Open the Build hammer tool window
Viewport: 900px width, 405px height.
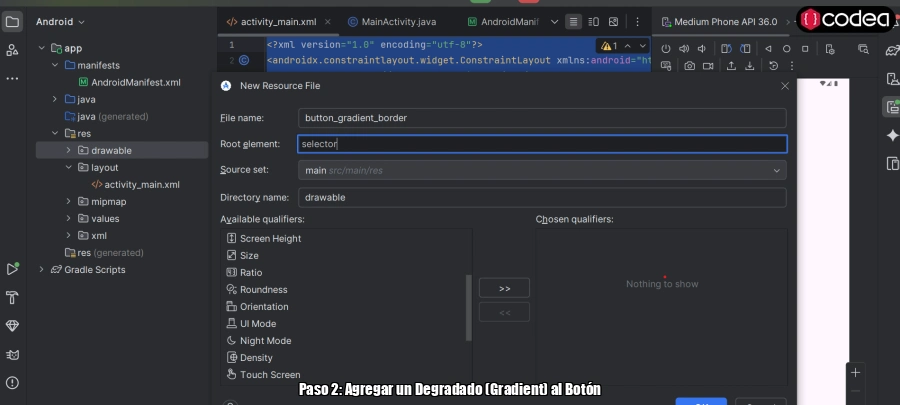tap(12, 298)
